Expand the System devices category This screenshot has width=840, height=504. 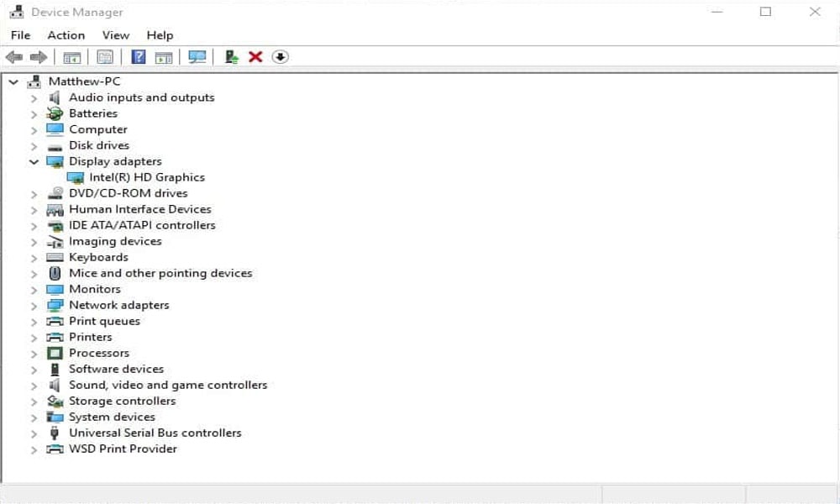(x=34, y=417)
